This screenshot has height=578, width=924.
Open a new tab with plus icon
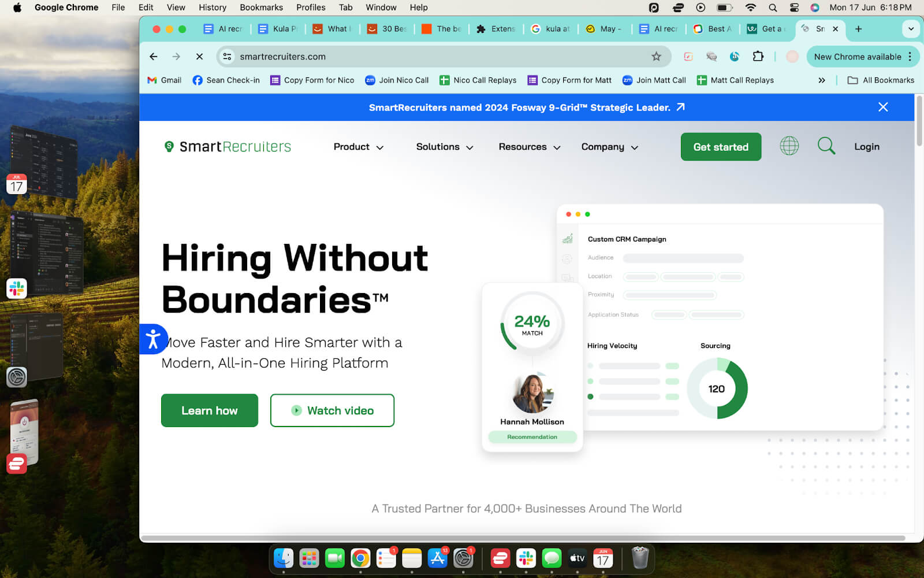click(858, 29)
